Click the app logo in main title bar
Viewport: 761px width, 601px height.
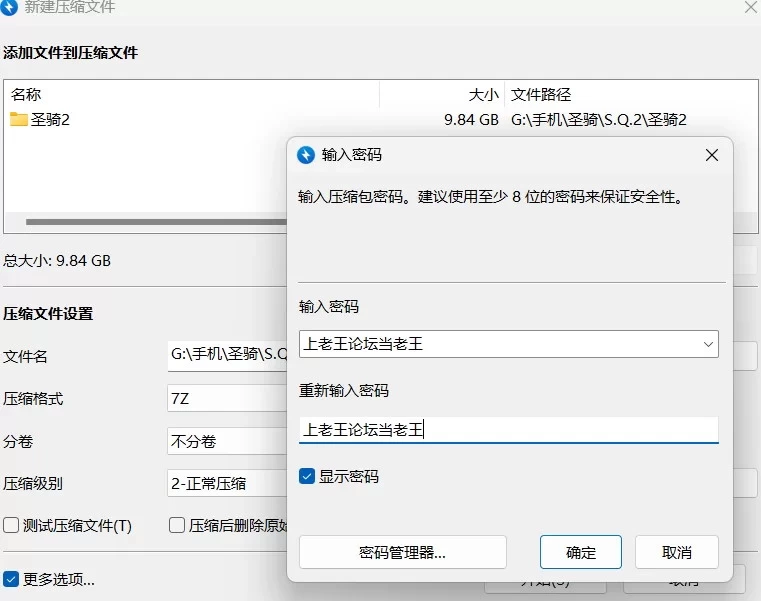[x=9, y=7]
